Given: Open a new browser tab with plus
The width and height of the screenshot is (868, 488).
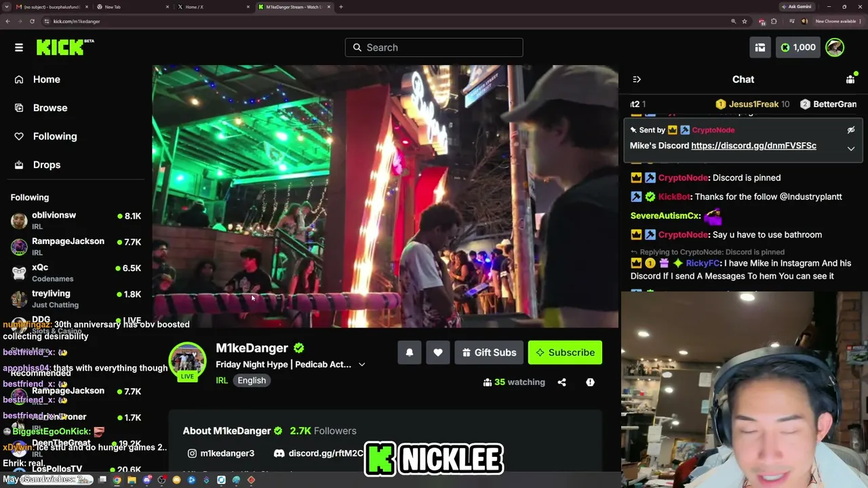Looking at the screenshot, I should pyautogui.click(x=341, y=7).
